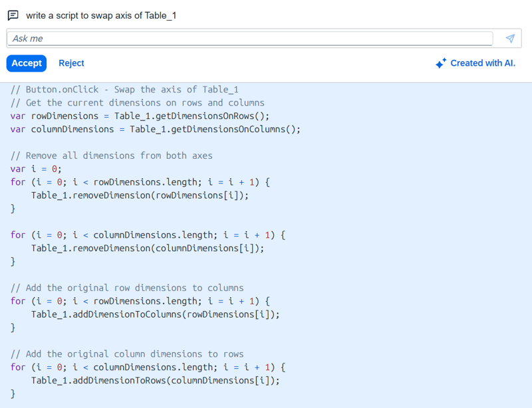Click the comment '// Get the current dimensions on rows and columns'

[x=138, y=103]
